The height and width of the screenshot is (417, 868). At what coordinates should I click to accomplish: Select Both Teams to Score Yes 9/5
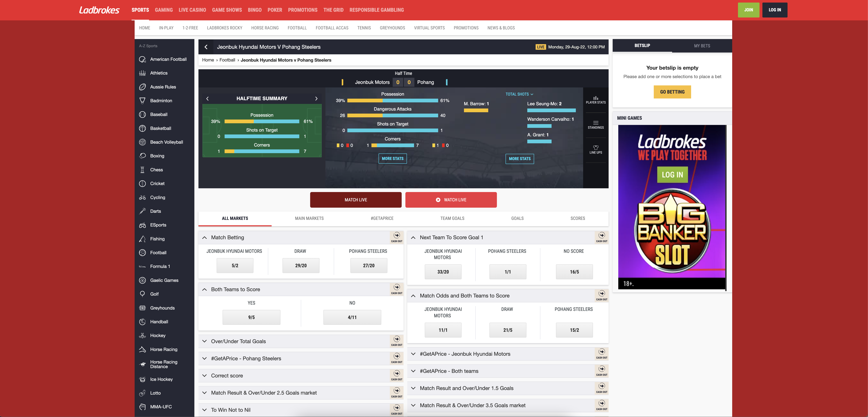coord(251,318)
